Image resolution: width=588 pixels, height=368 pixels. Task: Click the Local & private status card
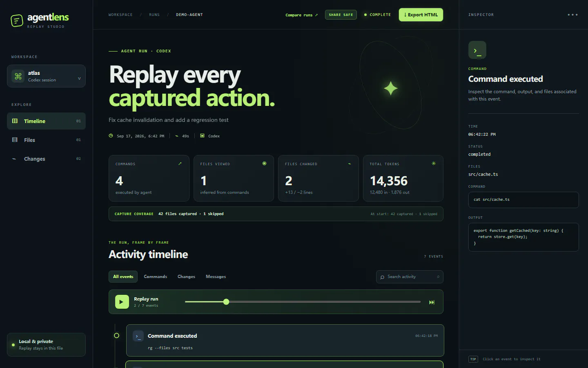(x=46, y=345)
